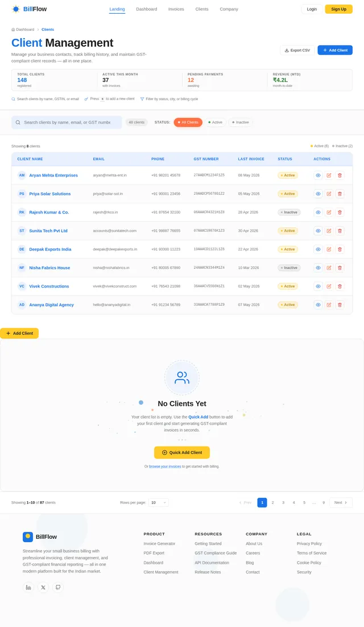Open the Rows per page dropdown

[x=159, y=503]
